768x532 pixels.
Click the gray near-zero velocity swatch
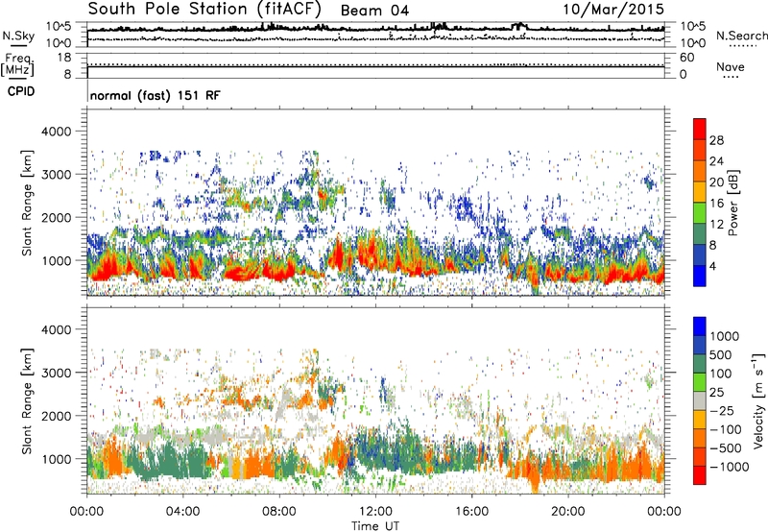700,400
